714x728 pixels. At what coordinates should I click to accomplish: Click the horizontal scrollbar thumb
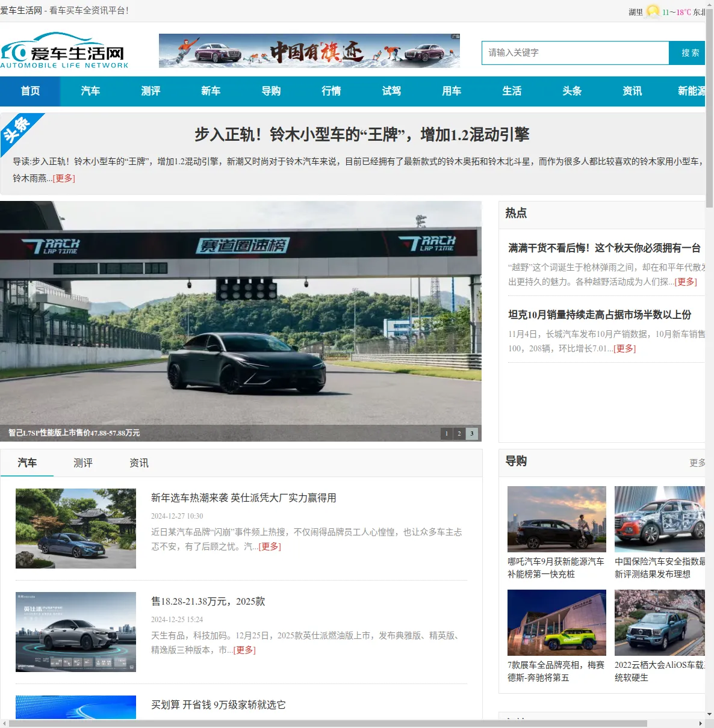(x=328, y=723)
